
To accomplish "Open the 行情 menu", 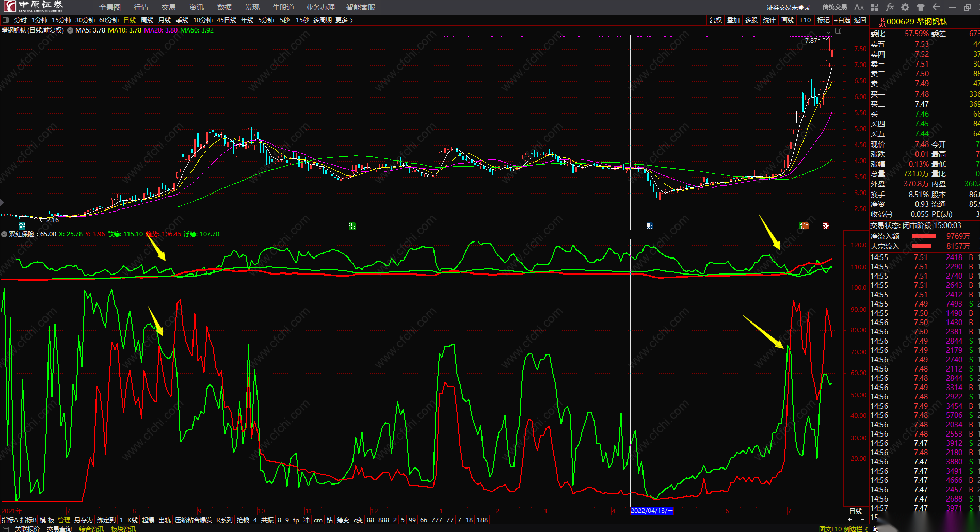I will [141, 7].
